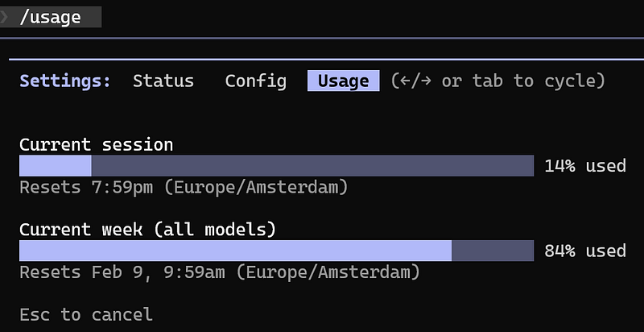Click the 84% used label
Image resolution: width=644 pixels, height=332 pixels.
[584, 251]
